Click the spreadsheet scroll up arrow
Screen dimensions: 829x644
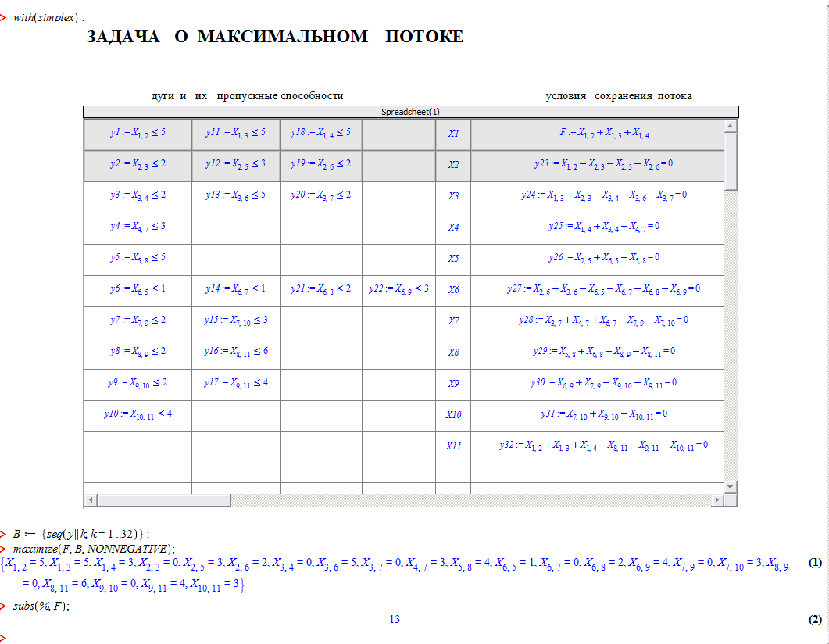(730, 126)
